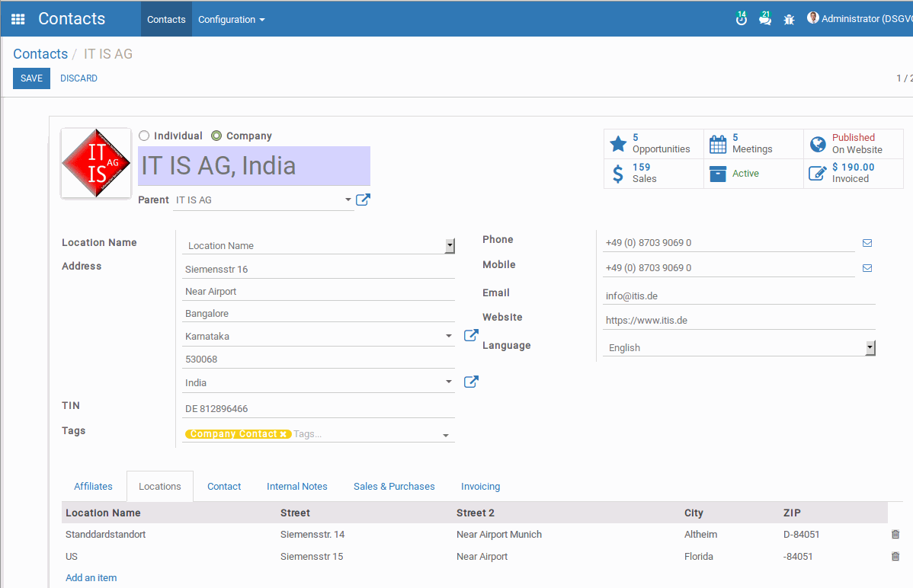This screenshot has width=913, height=588.
Task: Click the SMS envelope icon beside Mobile
Action: click(x=867, y=268)
